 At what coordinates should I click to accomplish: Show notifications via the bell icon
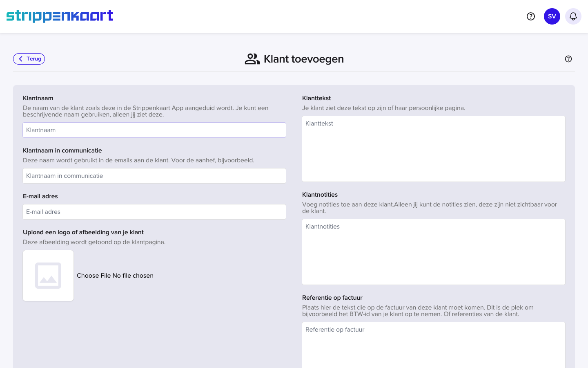click(x=573, y=16)
